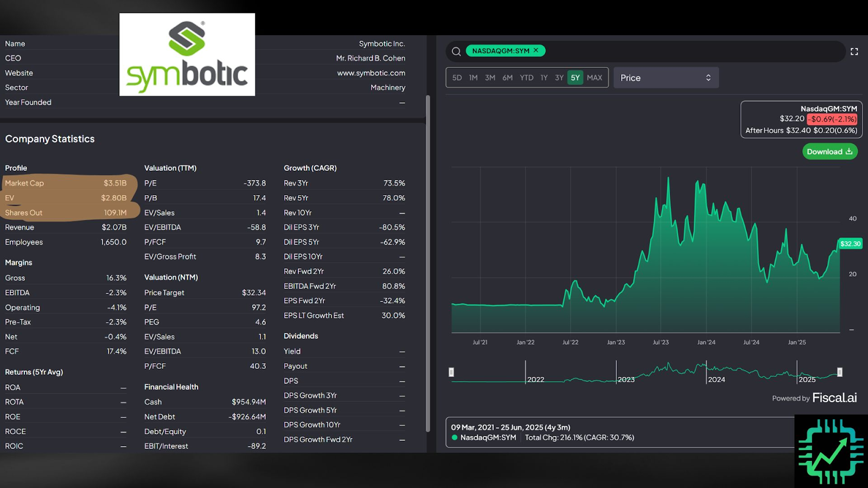Click the FCF margin 17.4% value
This screenshot has width=868, height=488.
pos(116,351)
